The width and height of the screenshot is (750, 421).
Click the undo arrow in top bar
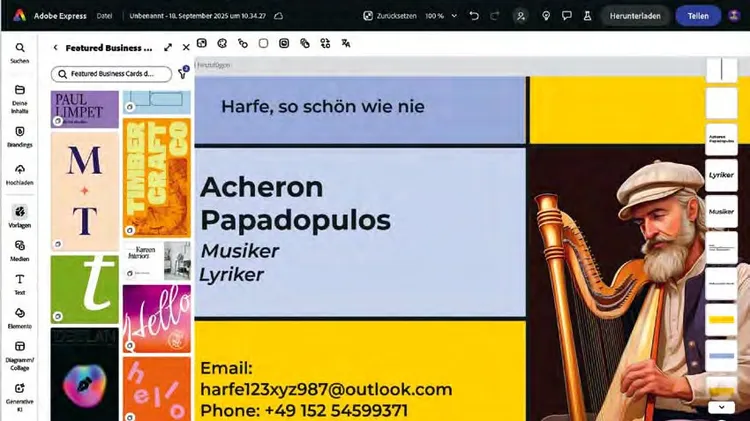474,16
